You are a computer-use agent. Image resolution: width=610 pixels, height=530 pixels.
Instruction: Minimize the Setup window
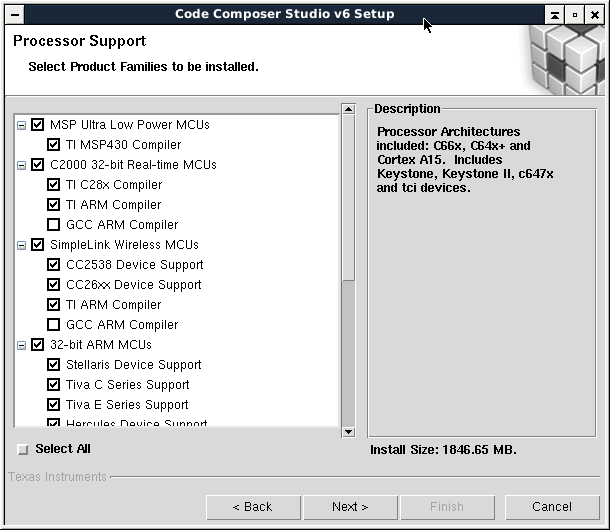(x=554, y=15)
